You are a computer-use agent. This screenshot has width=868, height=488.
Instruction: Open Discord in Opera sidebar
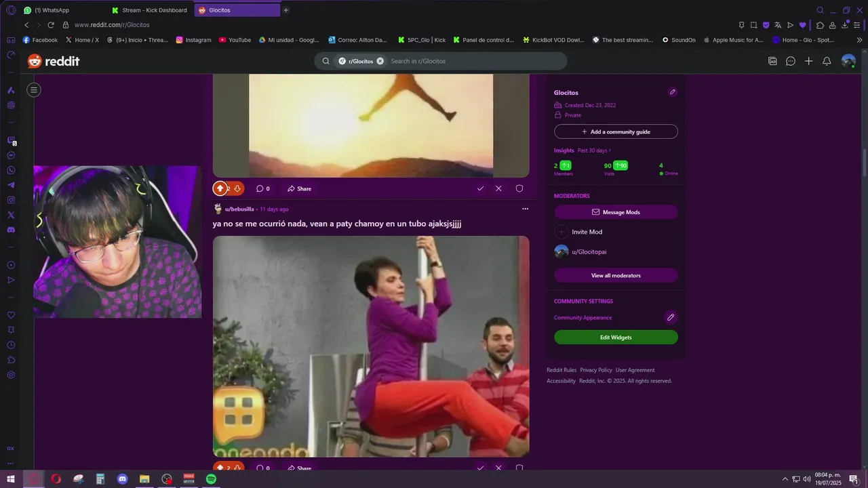coord(11,230)
